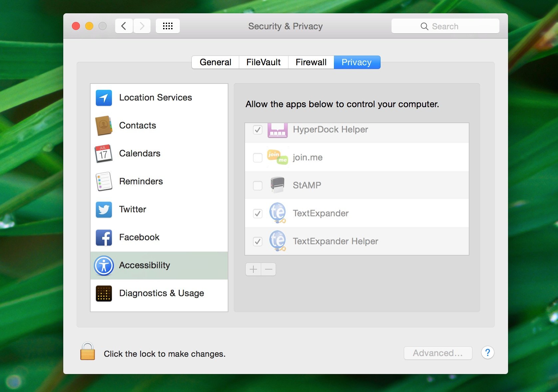Switch to the General tab

[x=215, y=62]
